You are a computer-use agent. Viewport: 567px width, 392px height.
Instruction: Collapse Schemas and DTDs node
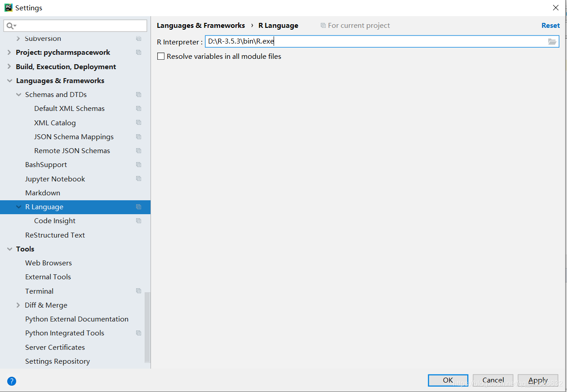pos(18,95)
